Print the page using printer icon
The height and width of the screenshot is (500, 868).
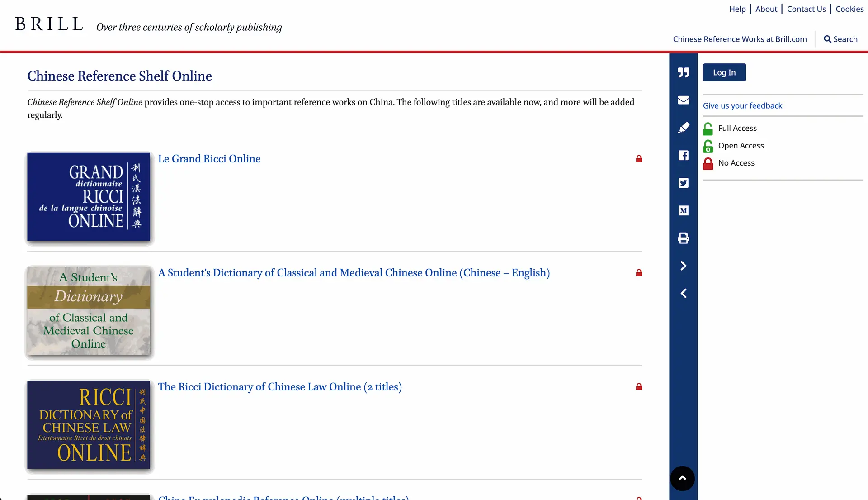pyautogui.click(x=683, y=238)
